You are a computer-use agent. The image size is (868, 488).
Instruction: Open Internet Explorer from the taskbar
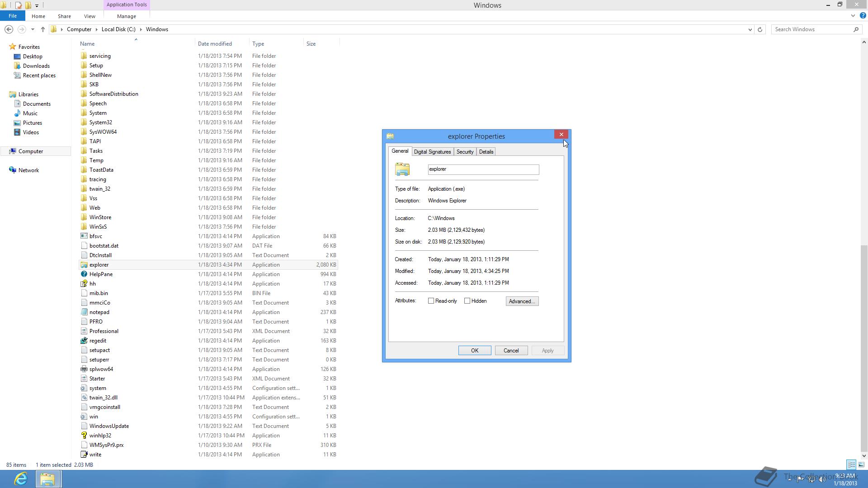coord(21,479)
